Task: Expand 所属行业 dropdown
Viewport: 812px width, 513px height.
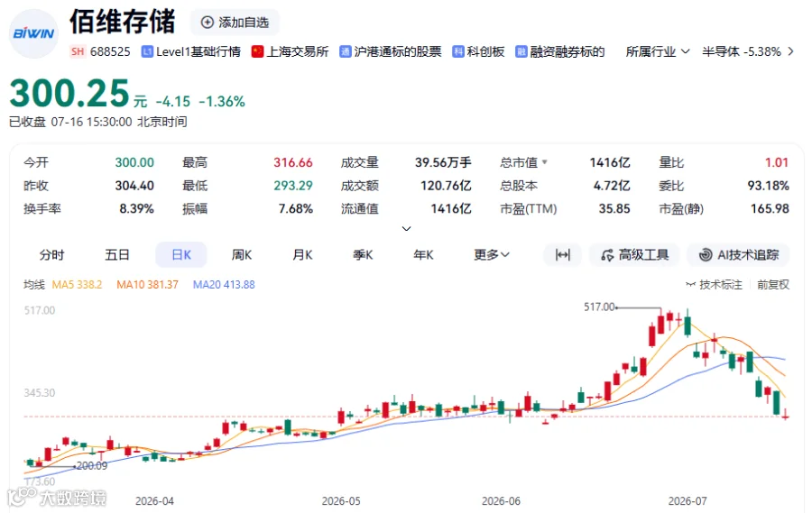Action: (658, 51)
